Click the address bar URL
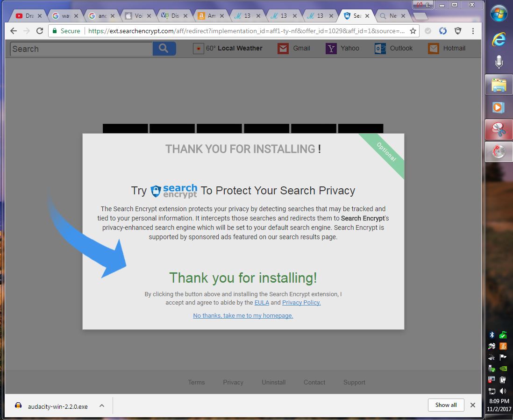The image size is (513, 420). 246,31
